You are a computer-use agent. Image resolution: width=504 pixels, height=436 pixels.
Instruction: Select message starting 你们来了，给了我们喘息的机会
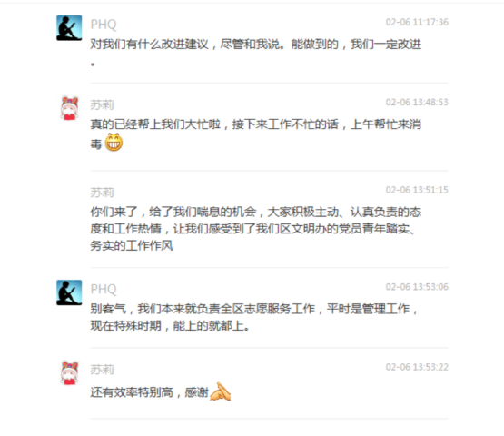[256, 229]
